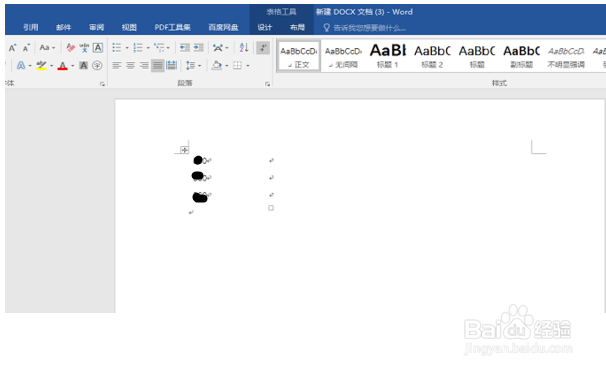Toggle Distributed alignment

pos(171,65)
